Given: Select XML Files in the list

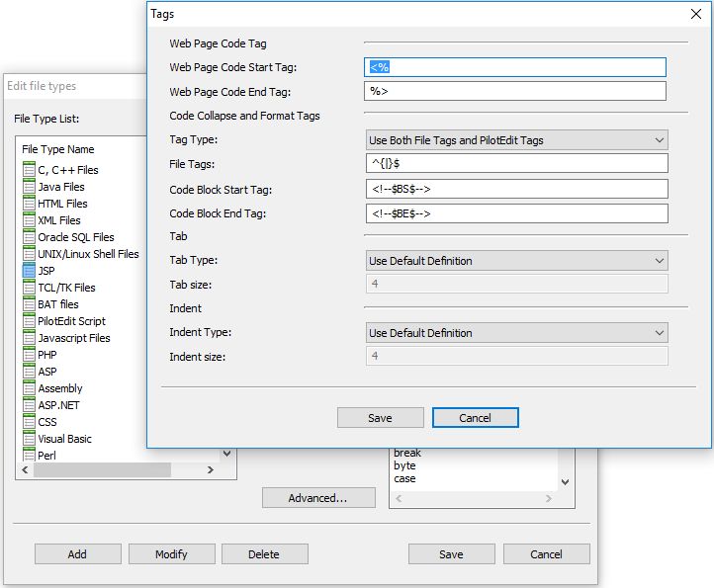Looking at the screenshot, I should (x=59, y=220).
